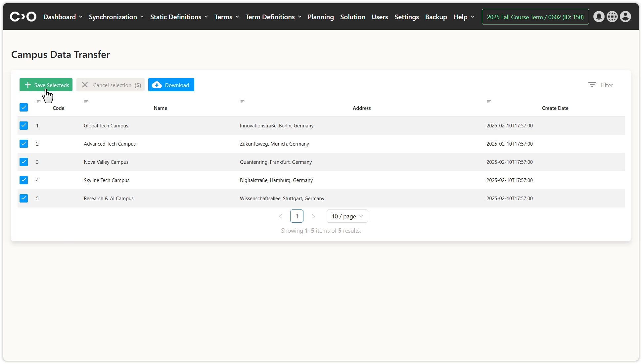Expand the Term Definitions dropdown
The height and width of the screenshot is (364, 642).
tap(273, 17)
